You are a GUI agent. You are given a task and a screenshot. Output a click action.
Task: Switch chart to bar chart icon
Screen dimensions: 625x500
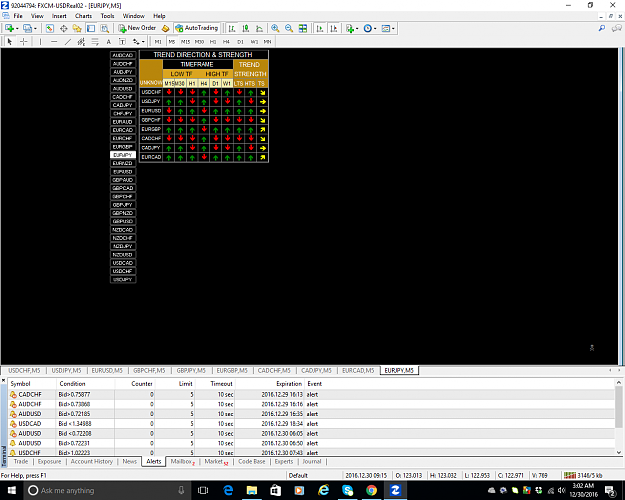[x=232, y=28]
